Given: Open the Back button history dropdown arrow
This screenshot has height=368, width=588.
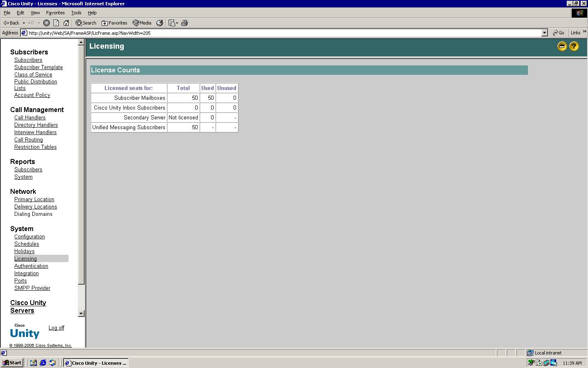Looking at the screenshot, I should [24, 23].
